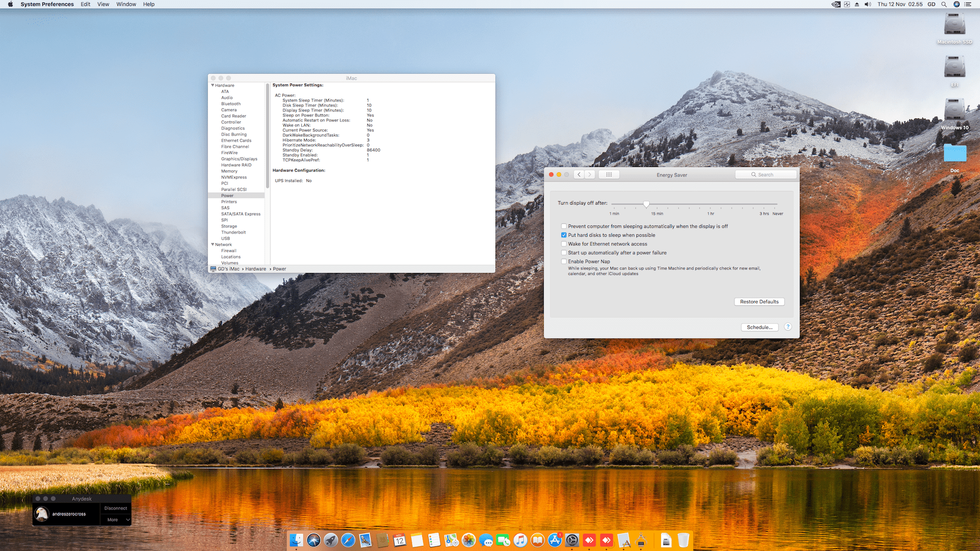
Task: Click the Schedule... button
Action: click(x=759, y=328)
